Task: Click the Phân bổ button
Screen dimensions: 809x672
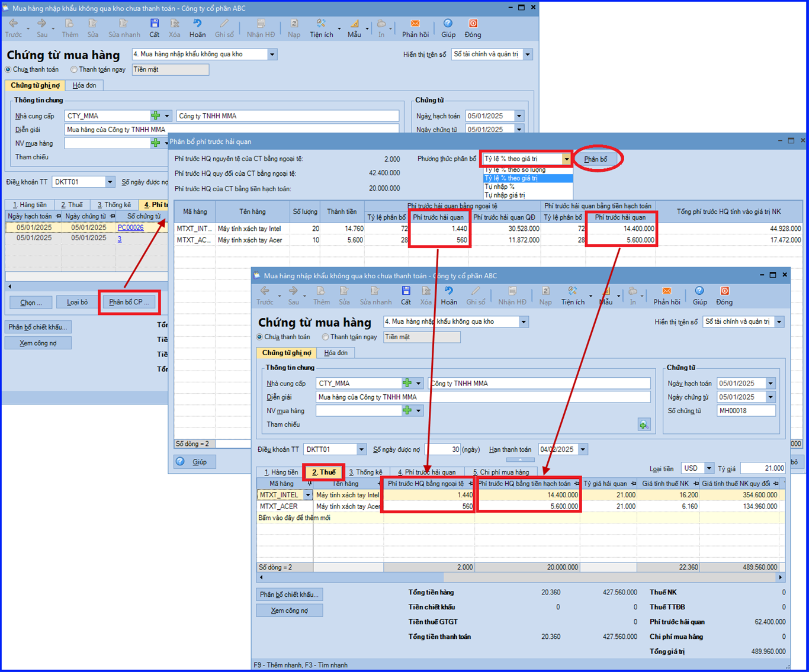Action: click(x=596, y=159)
